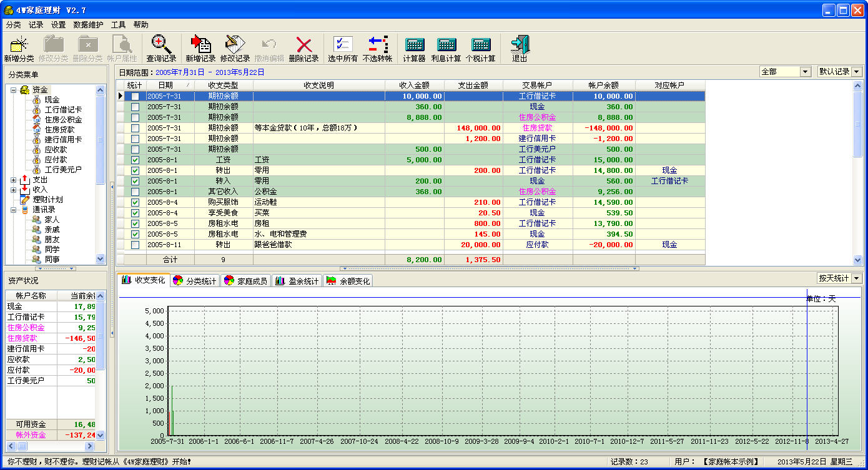Toggle the 运动鞋 row checkbox
The width and height of the screenshot is (868, 470).
[135, 203]
